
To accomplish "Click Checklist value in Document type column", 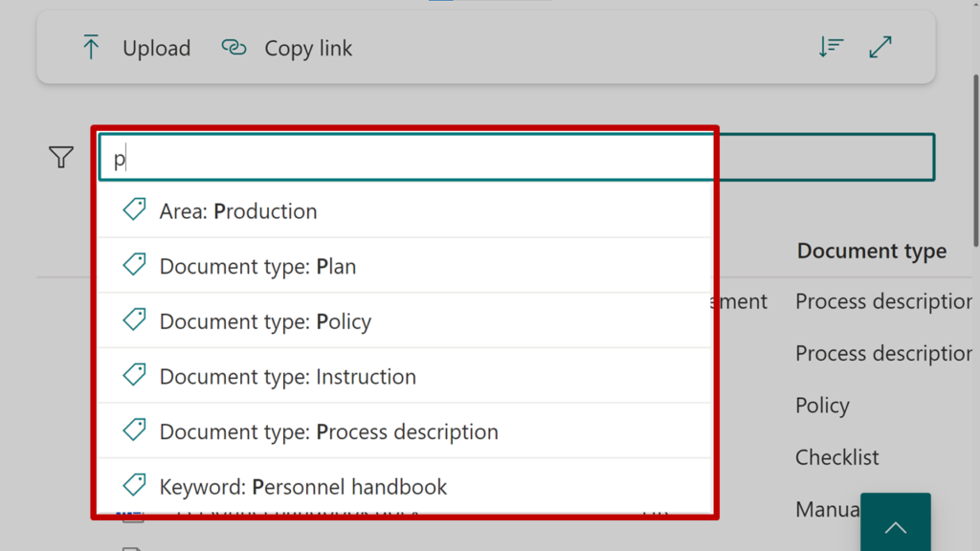I will click(836, 457).
